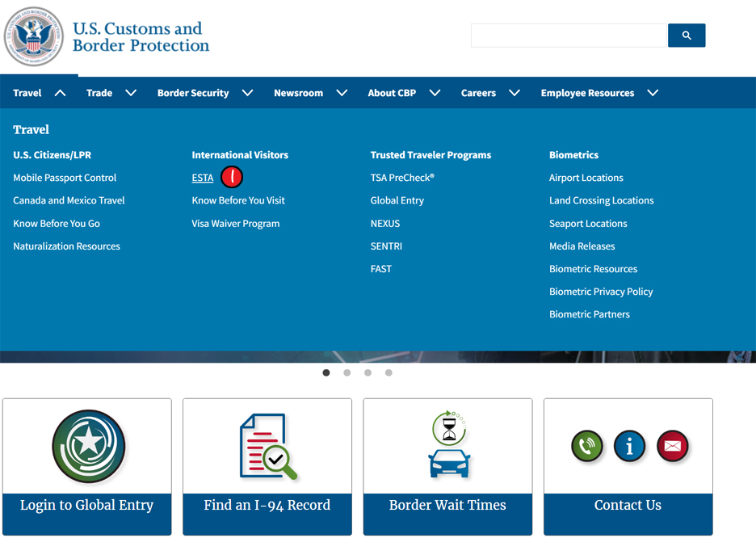The image size is (756, 538).
Task: Open Biometric Privacy Policy link
Action: pos(601,292)
